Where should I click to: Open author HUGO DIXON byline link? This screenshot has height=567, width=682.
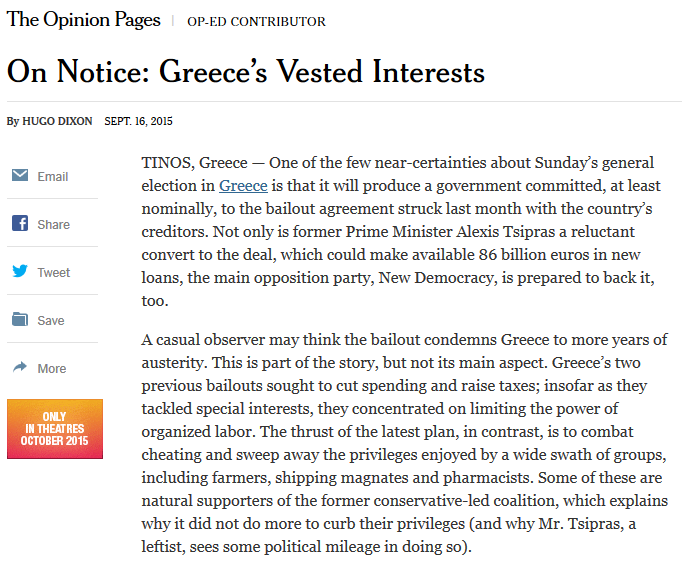pyautogui.click(x=57, y=121)
